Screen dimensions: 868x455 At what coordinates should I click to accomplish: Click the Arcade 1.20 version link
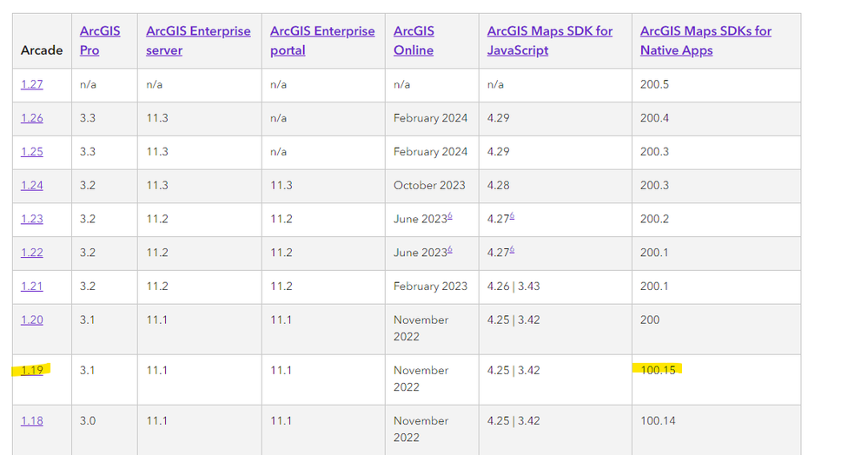(x=32, y=320)
